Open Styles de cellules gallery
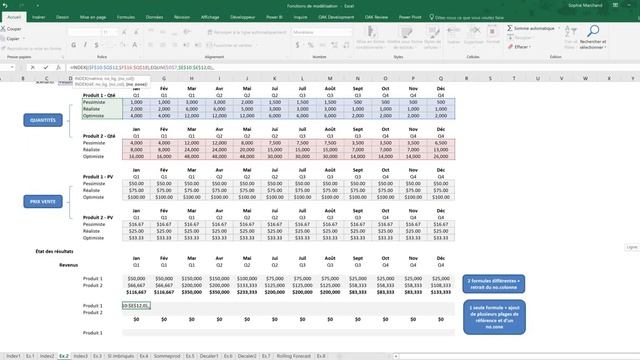Image resolution: width=640 pixels, height=360 pixels. point(432,38)
